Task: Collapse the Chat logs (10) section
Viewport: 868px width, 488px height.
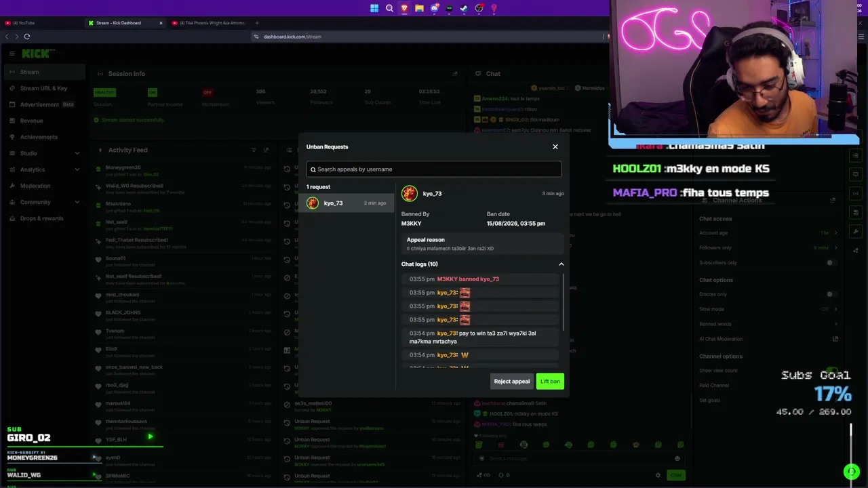Action: tap(561, 264)
